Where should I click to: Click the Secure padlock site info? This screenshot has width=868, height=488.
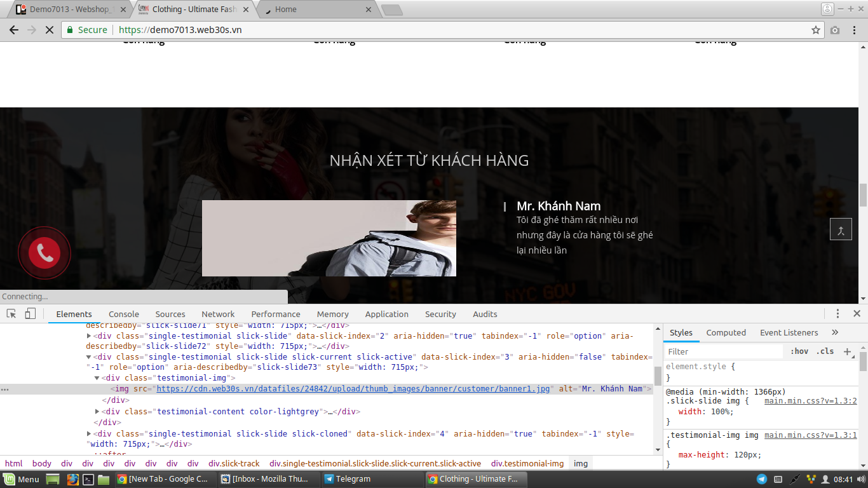87,30
